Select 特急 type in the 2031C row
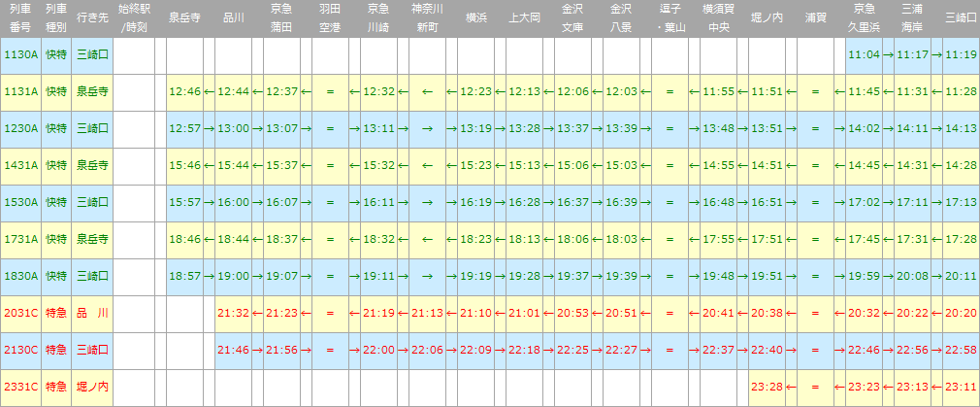Image resolution: width=980 pixels, height=407 pixels. [56, 313]
